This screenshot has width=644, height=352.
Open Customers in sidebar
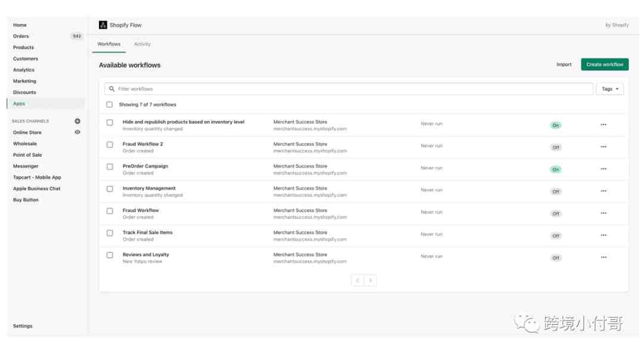pyautogui.click(x=26, y=58)
